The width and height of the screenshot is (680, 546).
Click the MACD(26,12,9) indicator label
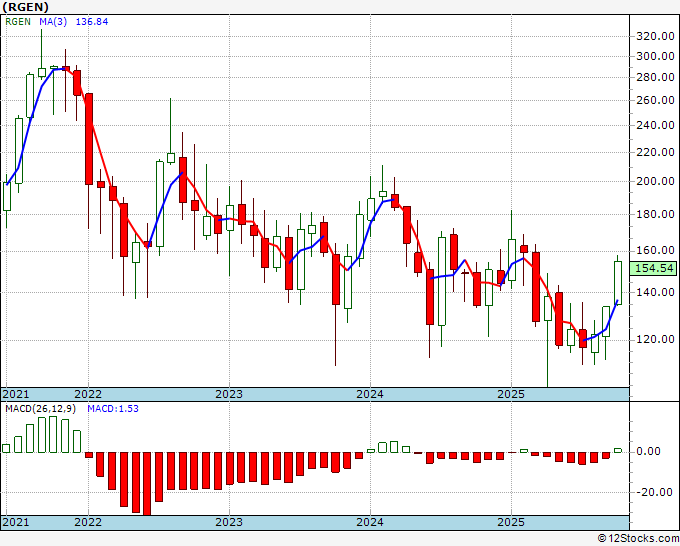[x=40, y=409]
